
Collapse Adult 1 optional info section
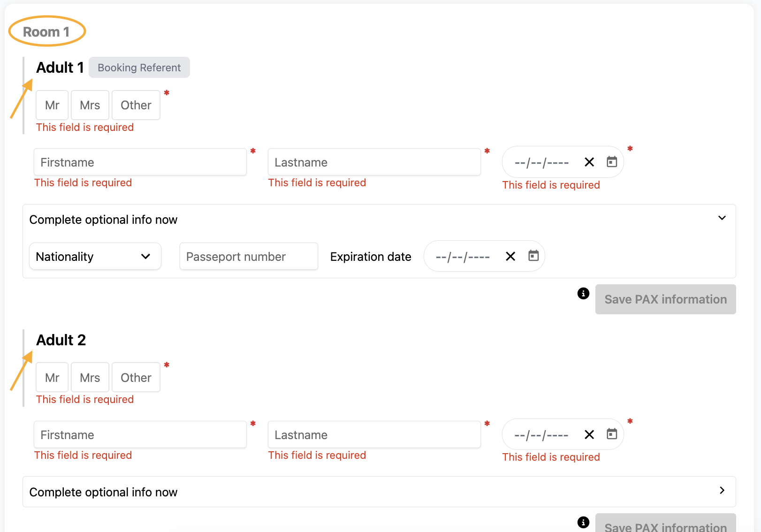tap(722, 218)
